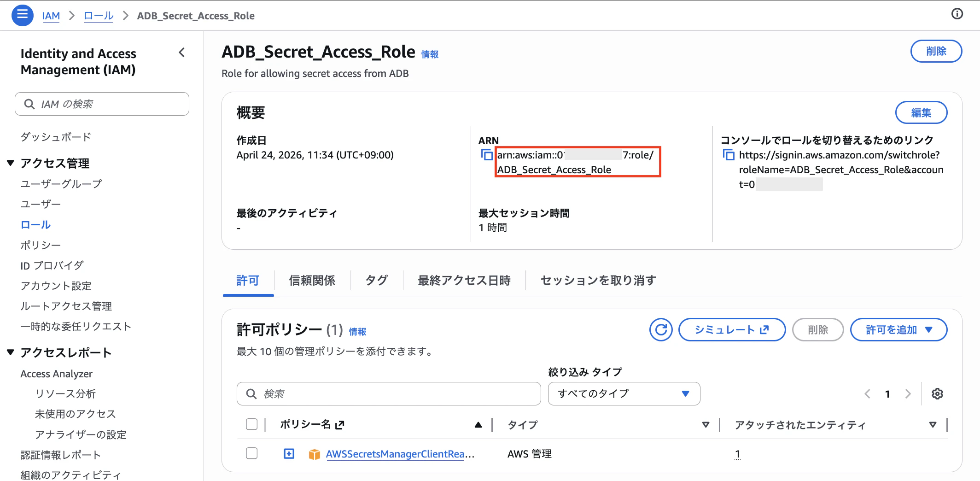Open 一時的な委任リクエスト in the sidebar
Image resolution: width=980 pixels, height=481 pixels.
76,326
